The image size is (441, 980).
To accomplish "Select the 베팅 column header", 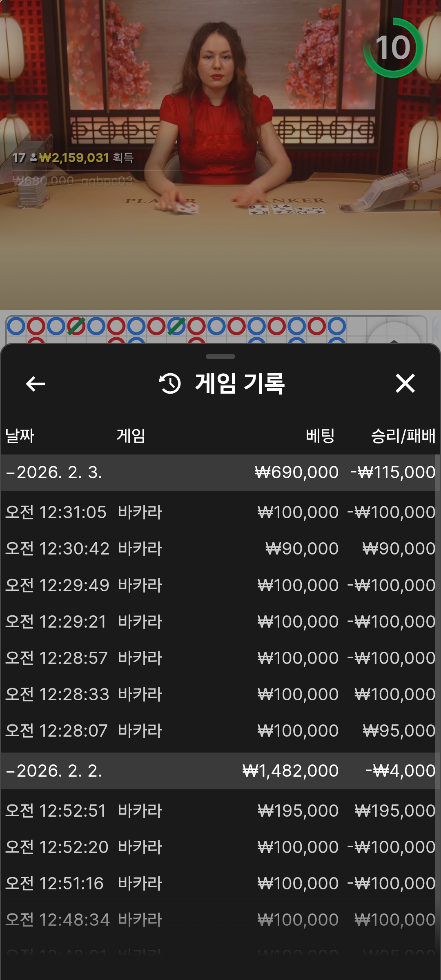I will (x=320, y=436).
